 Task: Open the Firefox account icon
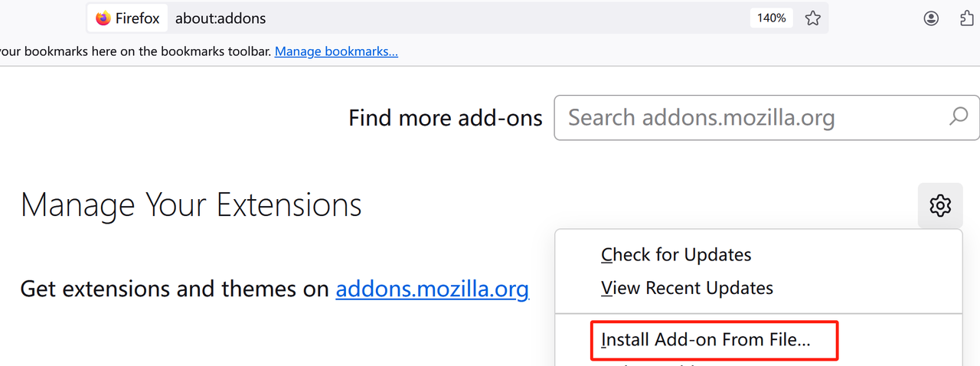tap(931, 18)
